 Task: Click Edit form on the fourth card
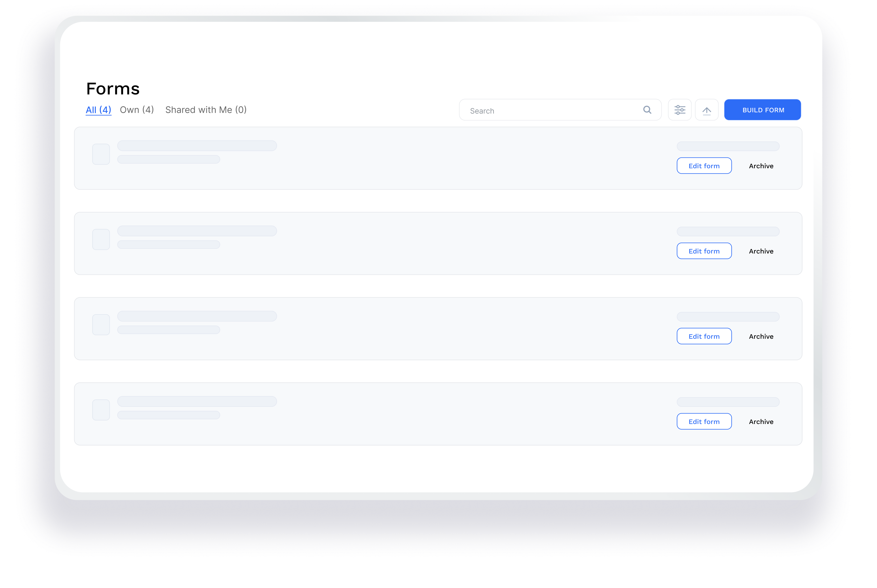(x=704, y=422)
